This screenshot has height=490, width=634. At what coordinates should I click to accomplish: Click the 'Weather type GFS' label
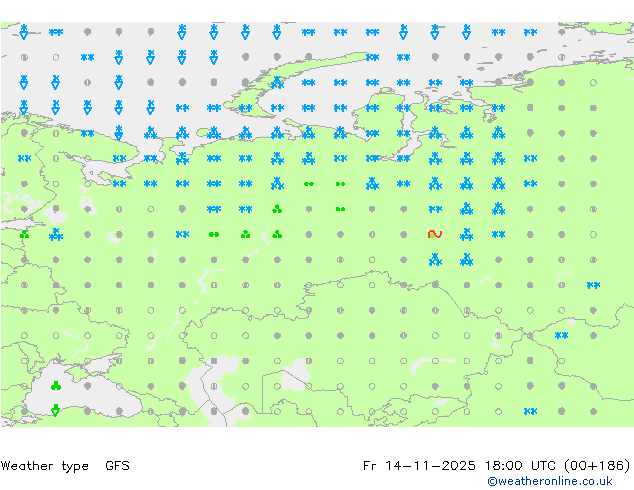coord(65,466)
